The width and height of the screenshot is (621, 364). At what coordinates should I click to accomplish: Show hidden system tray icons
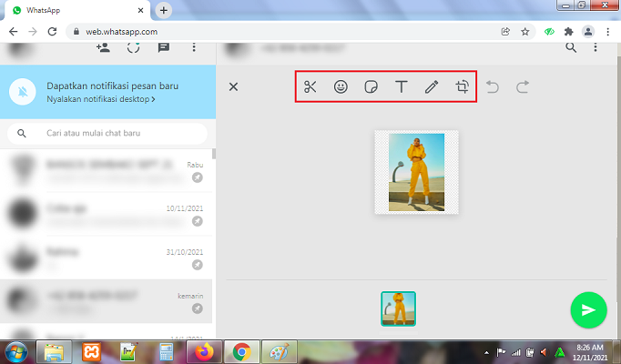click(487, 352)
